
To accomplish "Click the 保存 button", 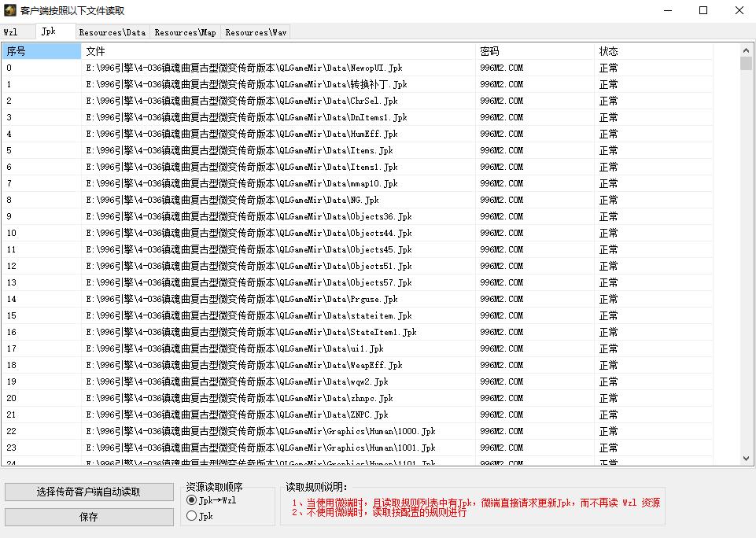I will pyautogui.click(x=89, y=517).
